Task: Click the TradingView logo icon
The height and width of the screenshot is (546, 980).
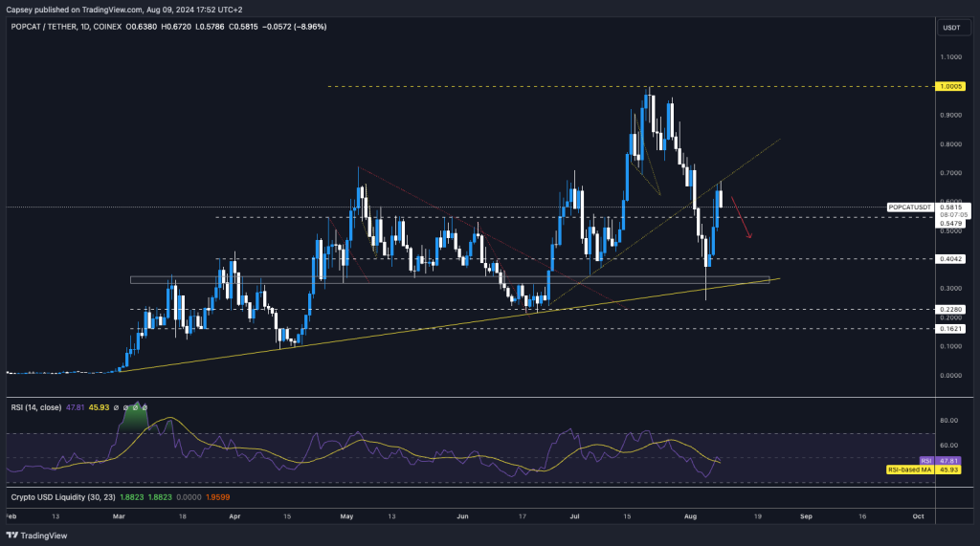Action: point(13,535)
